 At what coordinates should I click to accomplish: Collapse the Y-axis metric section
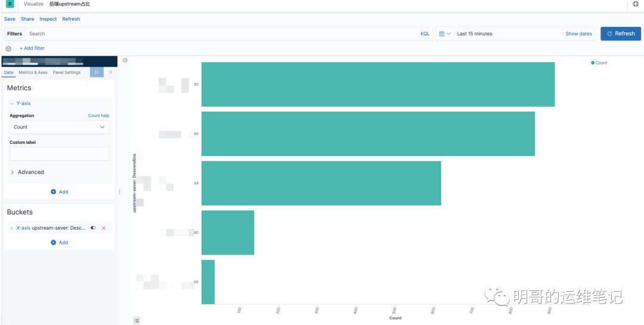[11, 104]
